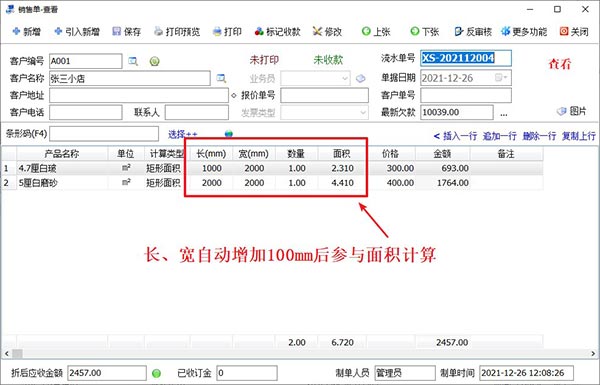Click the 金额 column header

[442, 154]
